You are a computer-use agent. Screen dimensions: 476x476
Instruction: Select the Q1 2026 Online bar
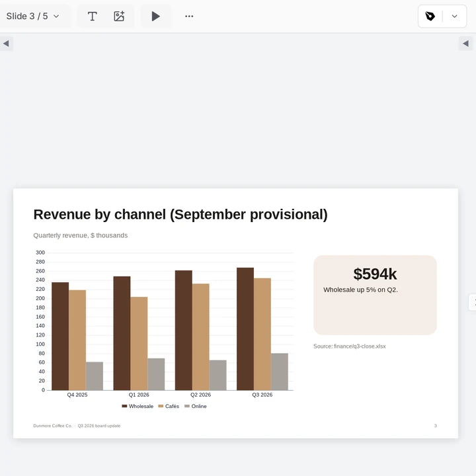156,374
